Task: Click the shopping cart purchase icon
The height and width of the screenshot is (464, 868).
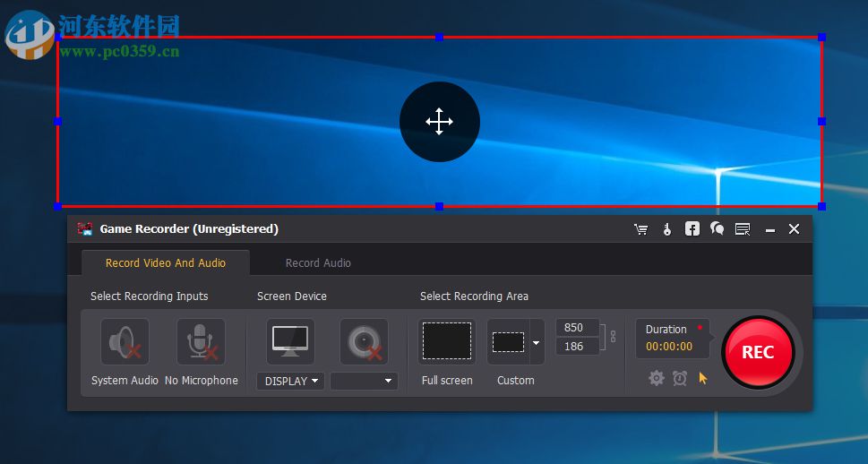Action: pos(641,229)
